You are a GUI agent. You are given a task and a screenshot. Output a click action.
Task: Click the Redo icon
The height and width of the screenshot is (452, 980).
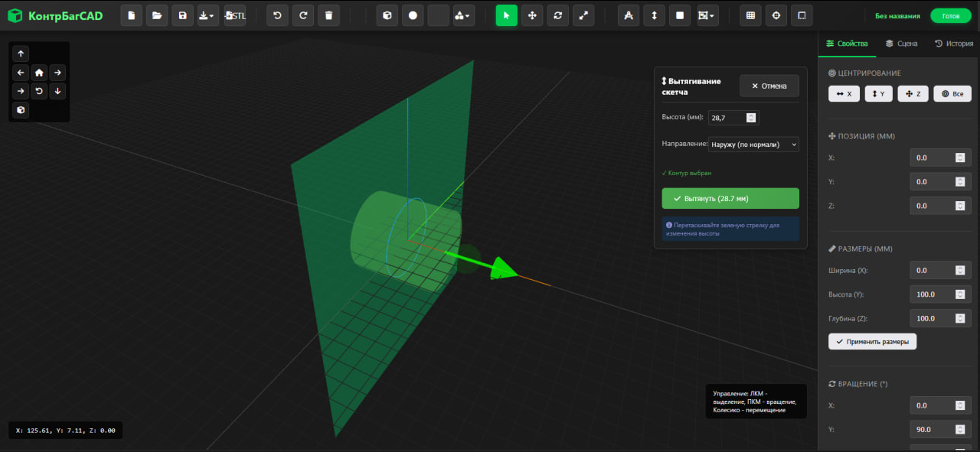click(302, 15)
